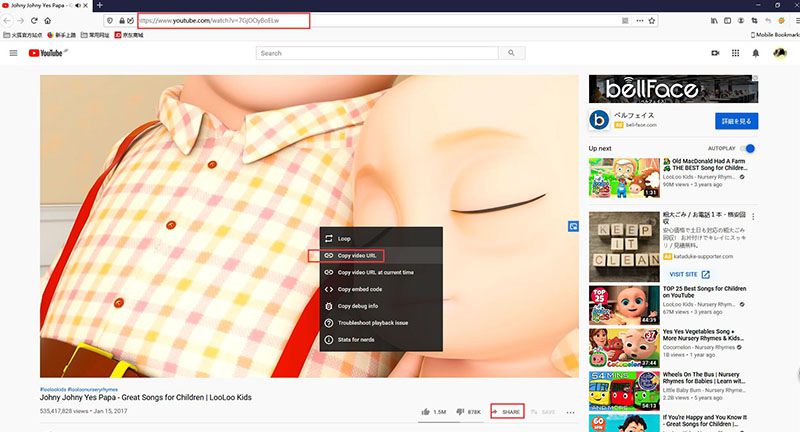
Task: Open page actions three-dot menu in address bar
Action: click(640, 21)
